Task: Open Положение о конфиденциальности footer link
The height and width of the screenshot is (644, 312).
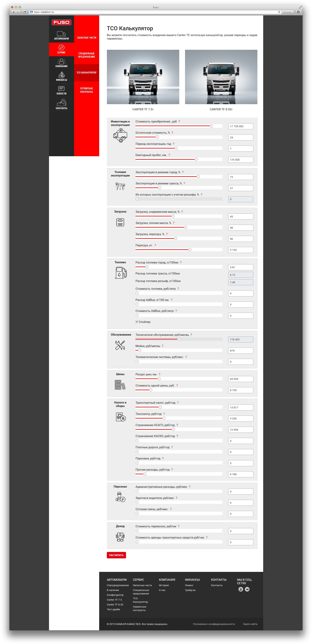Action: pyautogui.click(x=214, y=624)
